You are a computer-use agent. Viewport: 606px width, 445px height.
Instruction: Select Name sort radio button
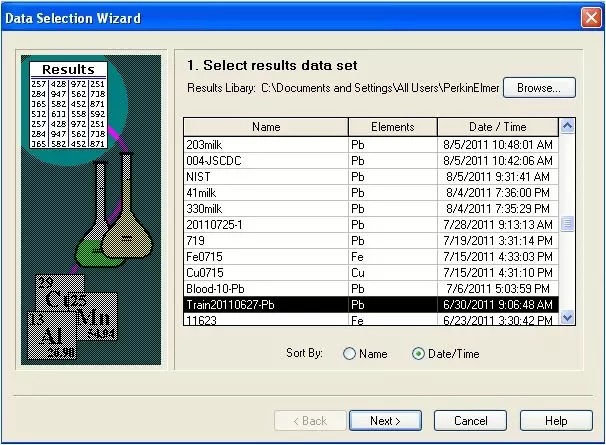pyautogui.click(x=350, y=353)
